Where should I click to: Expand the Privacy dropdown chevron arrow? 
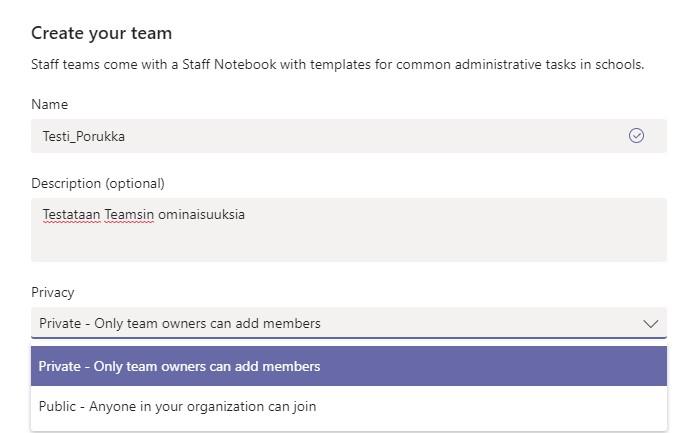(650, 324)
